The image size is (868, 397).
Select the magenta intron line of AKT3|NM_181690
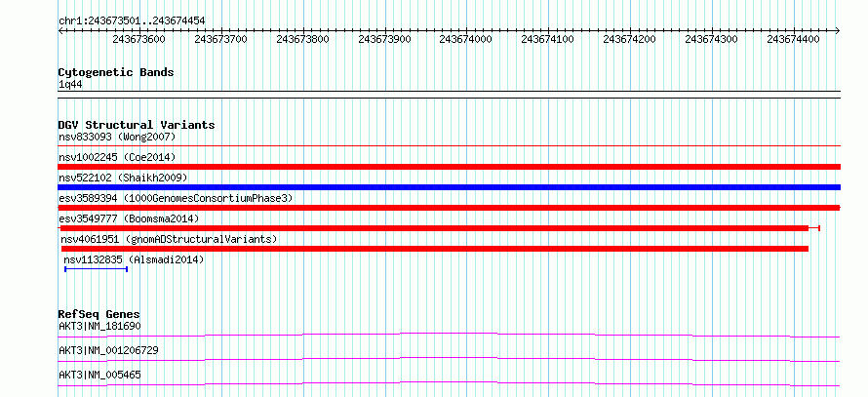click(x=449, y=335)
